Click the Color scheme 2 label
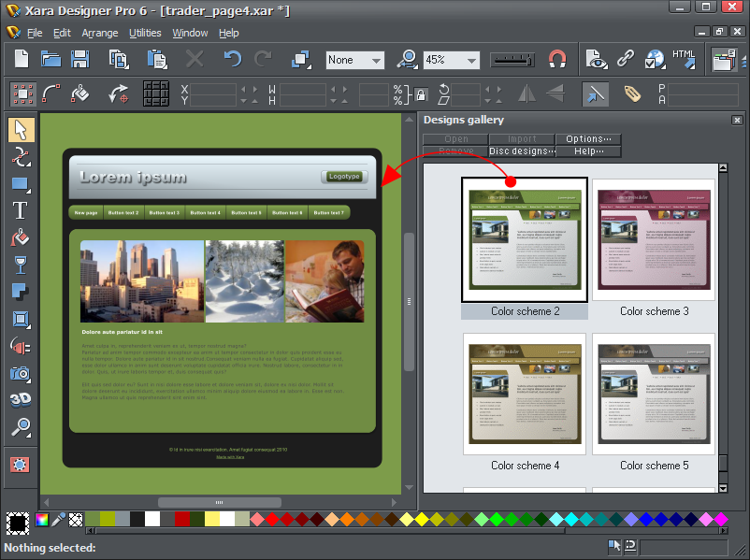This screenshot has height=560, width=750. (x=525, y=311)
